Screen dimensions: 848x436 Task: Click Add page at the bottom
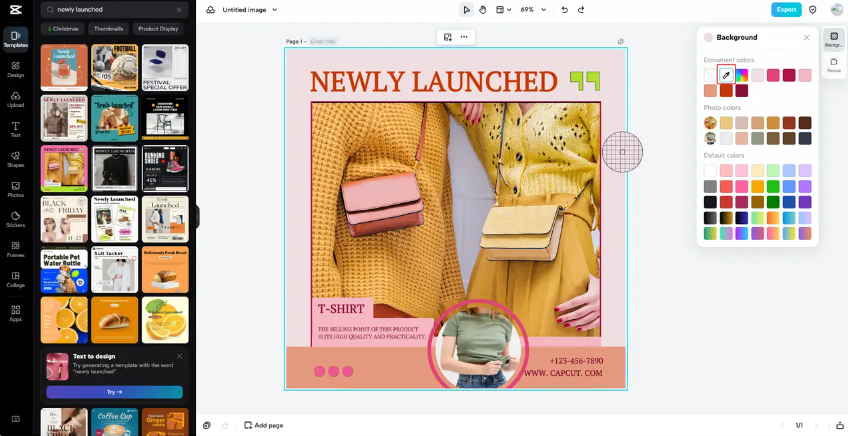coord(263,425)
